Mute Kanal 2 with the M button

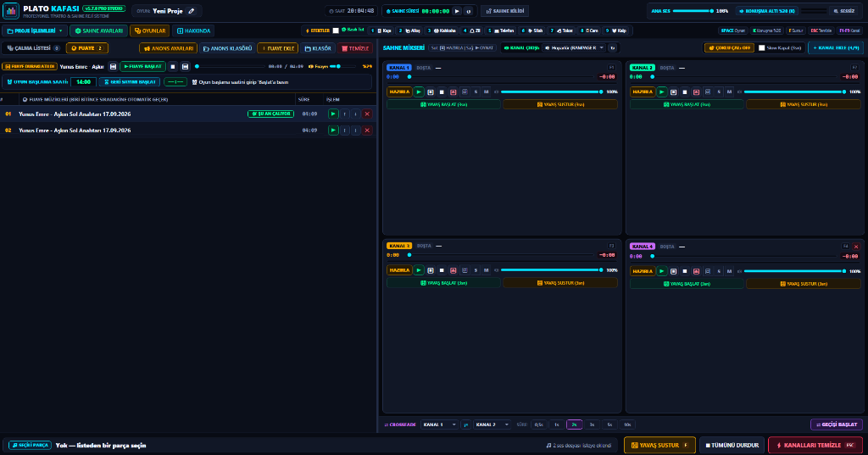729,92
